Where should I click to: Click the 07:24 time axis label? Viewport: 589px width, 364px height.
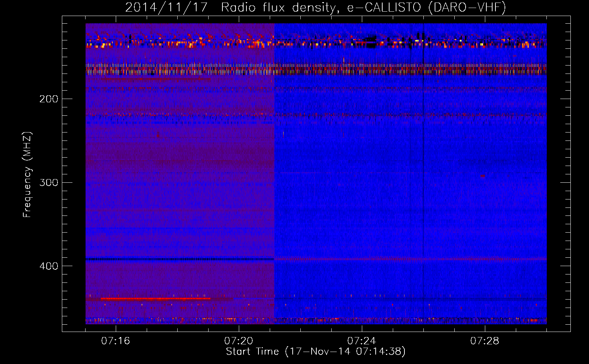tap(362, 341)
